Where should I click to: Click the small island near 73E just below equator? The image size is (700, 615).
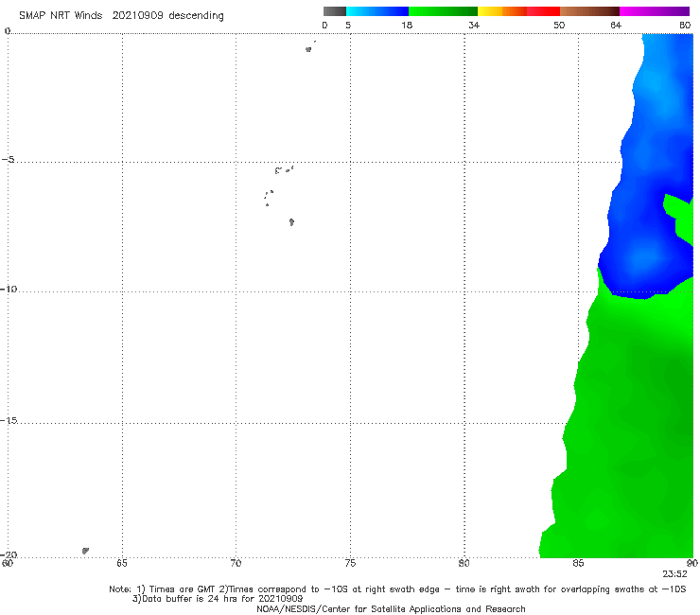pyautogui.click(x=308, y=49)
